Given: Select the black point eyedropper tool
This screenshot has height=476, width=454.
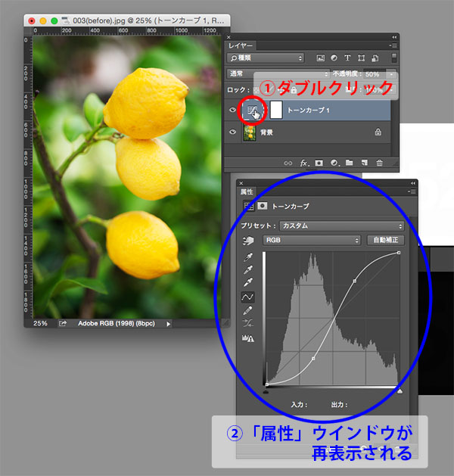Looking at the screenshot, I should (247, 257).
